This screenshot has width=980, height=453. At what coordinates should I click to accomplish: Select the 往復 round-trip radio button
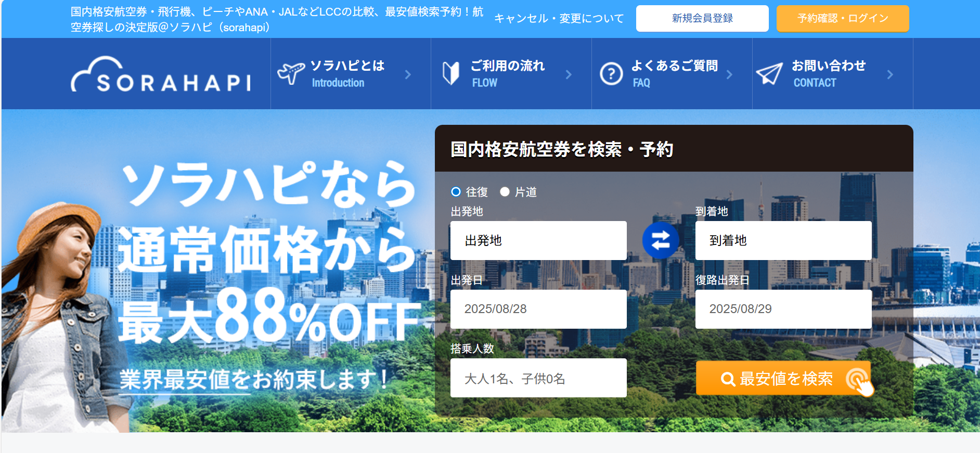tap(456, 192)
